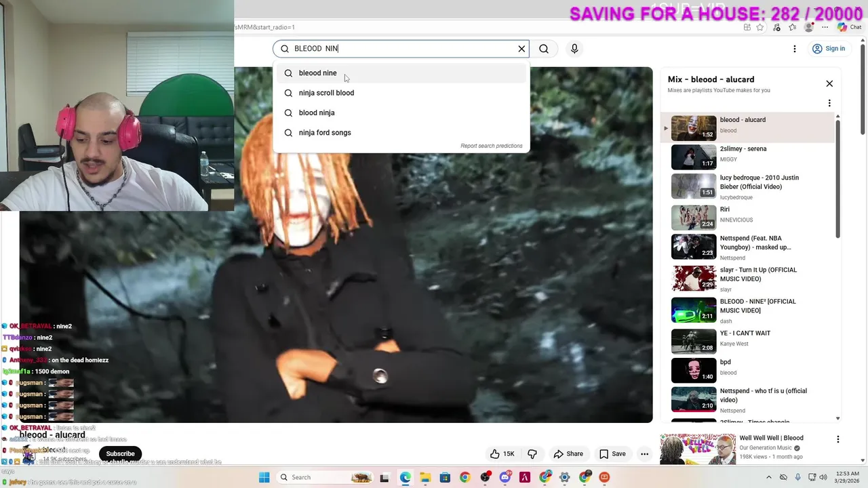Open options for 'Well Well Well' video
This screenshot has height=488, width=868.
click(838, 439)
